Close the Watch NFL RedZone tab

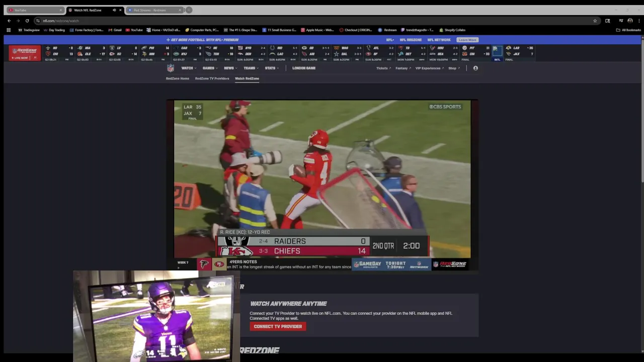(x=120, y=10)
